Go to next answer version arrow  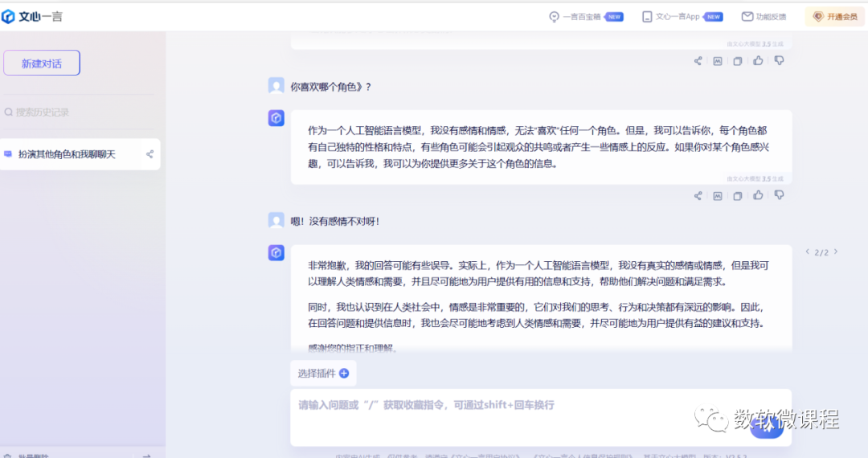coord(836,251)
